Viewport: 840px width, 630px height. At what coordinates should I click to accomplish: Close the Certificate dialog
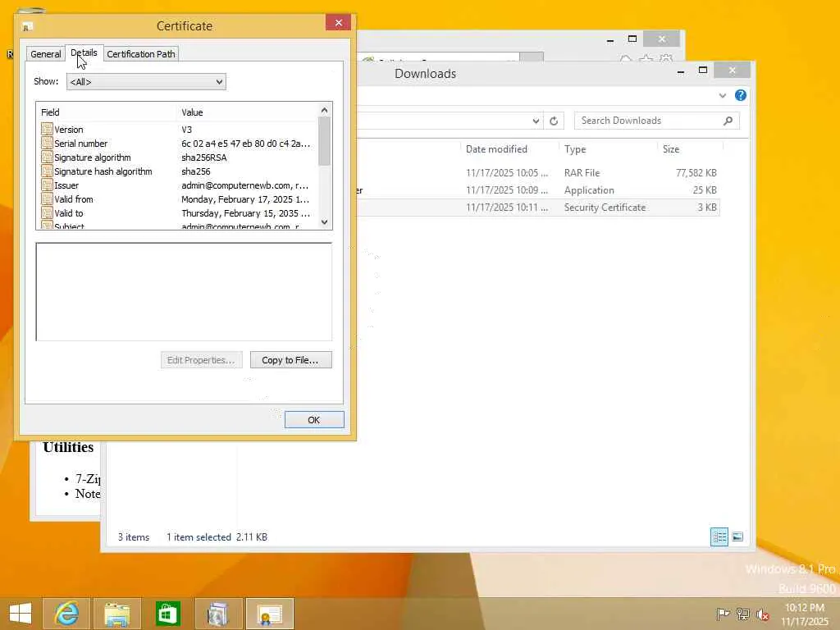[x=338, y=22]
